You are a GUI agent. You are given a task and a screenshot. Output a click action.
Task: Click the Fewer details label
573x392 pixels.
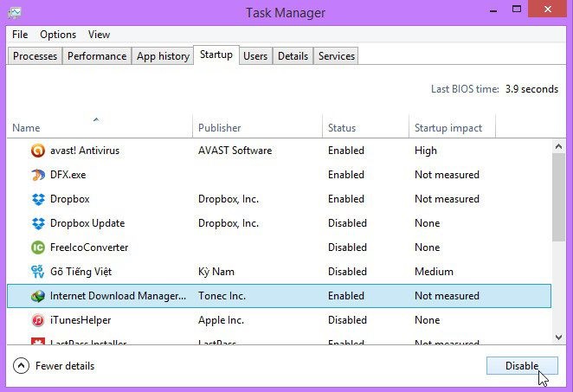coord(65,366)
